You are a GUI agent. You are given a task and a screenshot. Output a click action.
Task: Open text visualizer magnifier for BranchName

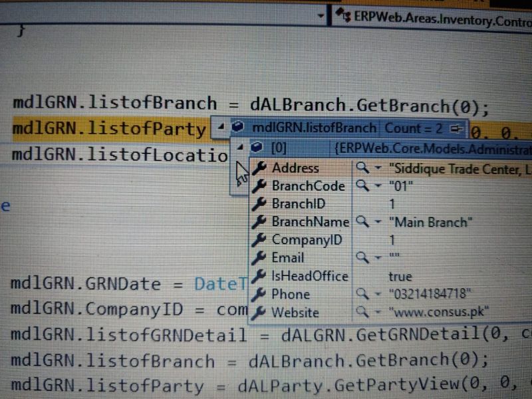click(x=362, y=222)
